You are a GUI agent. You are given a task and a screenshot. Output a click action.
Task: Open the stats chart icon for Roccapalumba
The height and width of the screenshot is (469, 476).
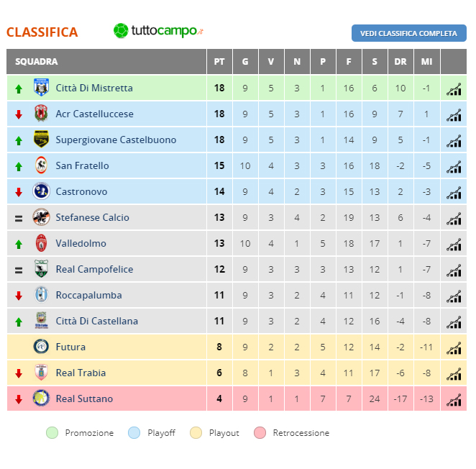pos(454,296)
